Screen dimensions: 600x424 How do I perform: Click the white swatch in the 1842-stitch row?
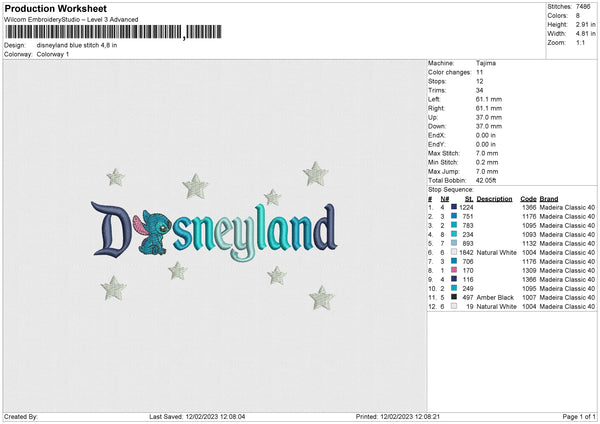454,252
